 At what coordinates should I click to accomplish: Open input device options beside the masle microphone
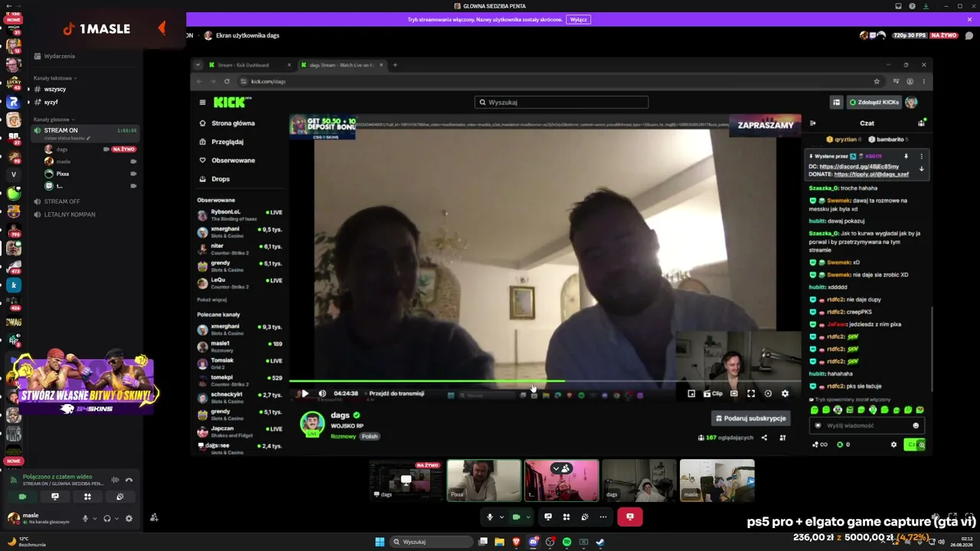[95, 518]
